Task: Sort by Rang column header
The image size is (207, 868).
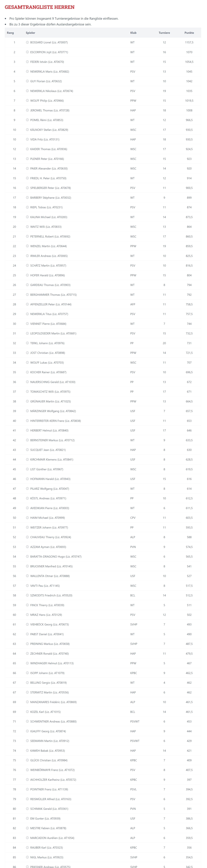Action: pyautogui.click(x=10, y=33)
